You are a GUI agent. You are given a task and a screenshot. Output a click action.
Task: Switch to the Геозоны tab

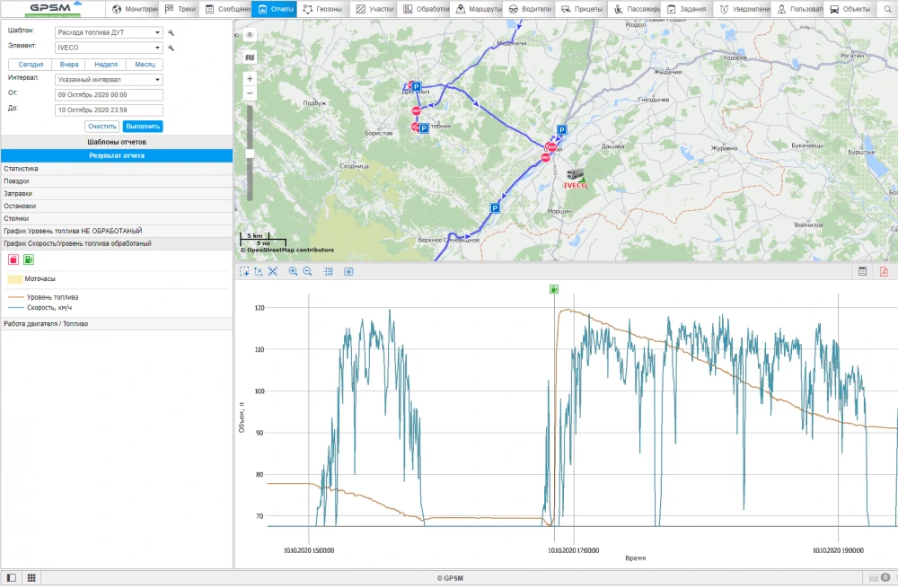click(x=321, y=9)
